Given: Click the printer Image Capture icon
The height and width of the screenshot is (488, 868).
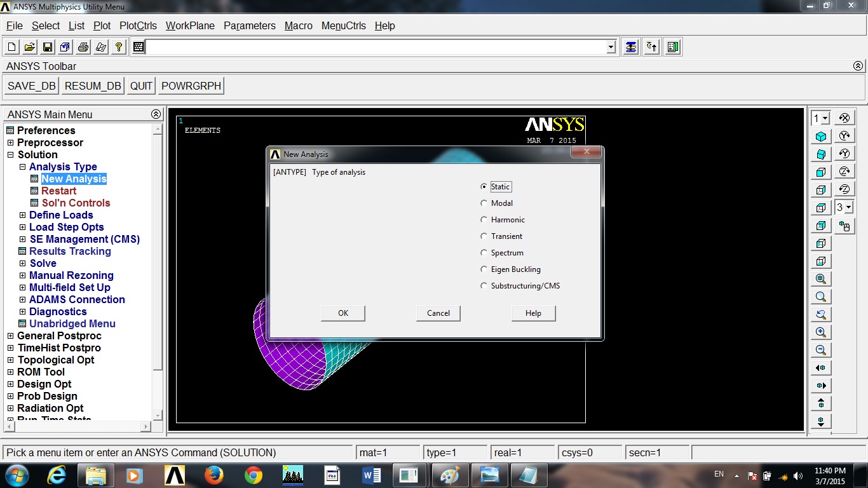Looking at the screenshot, I should click(x=83, y=47).
